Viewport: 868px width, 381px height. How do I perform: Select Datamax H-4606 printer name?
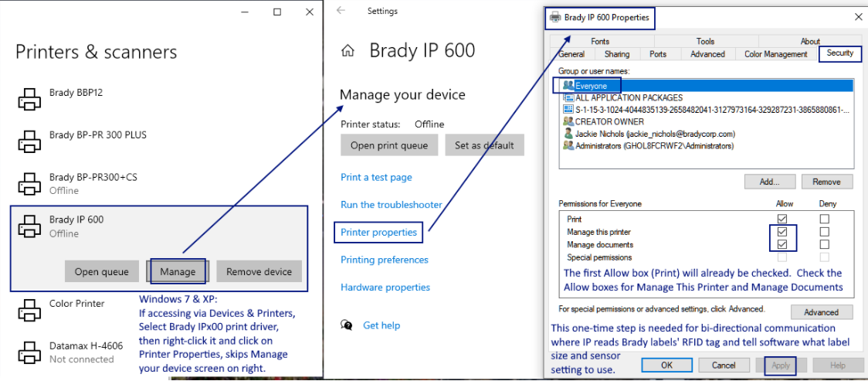86,346
